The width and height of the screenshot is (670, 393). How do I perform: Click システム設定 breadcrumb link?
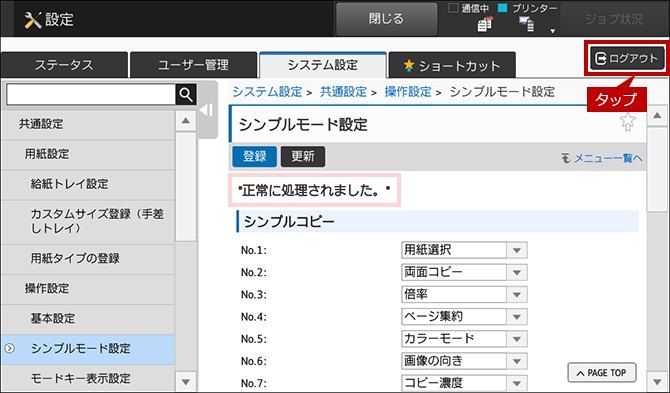click(267, 92)
